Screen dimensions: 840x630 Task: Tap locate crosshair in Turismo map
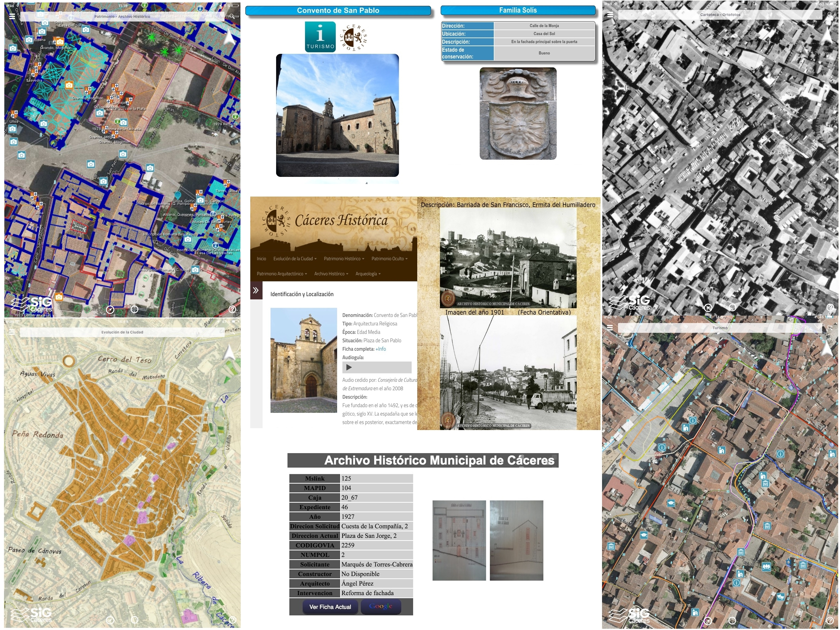pos(732,620)
